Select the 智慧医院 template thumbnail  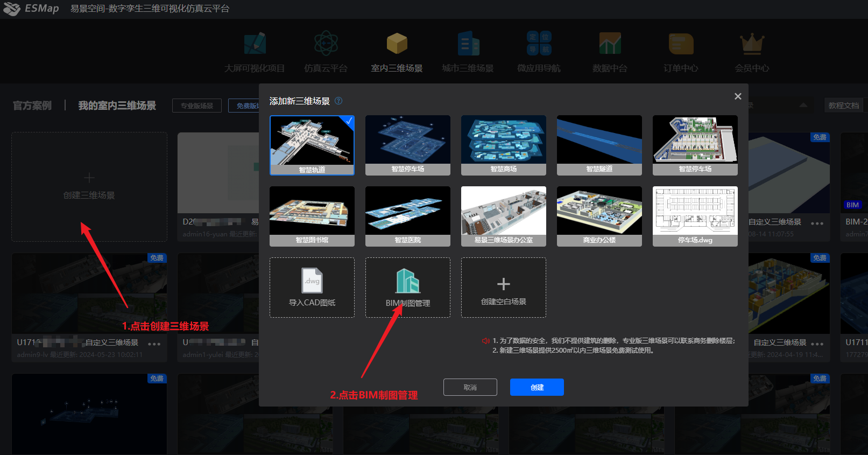click(408, 216)
